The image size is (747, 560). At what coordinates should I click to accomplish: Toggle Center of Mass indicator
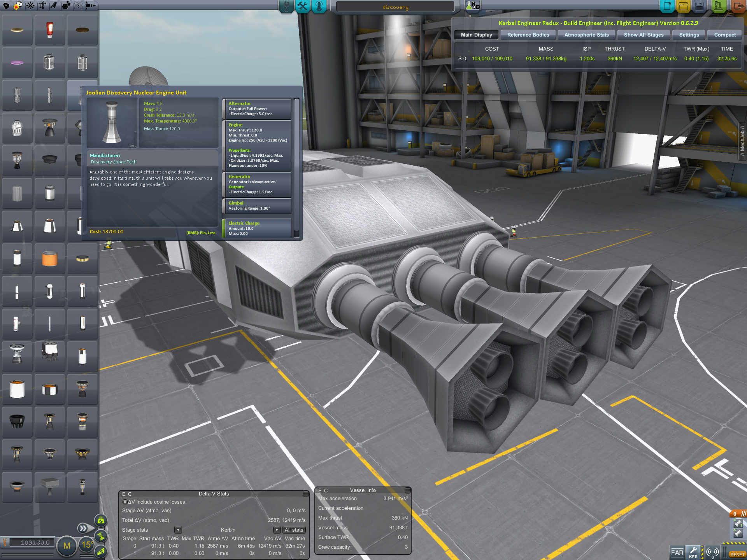pyautogui.click(x=101, y=520)
